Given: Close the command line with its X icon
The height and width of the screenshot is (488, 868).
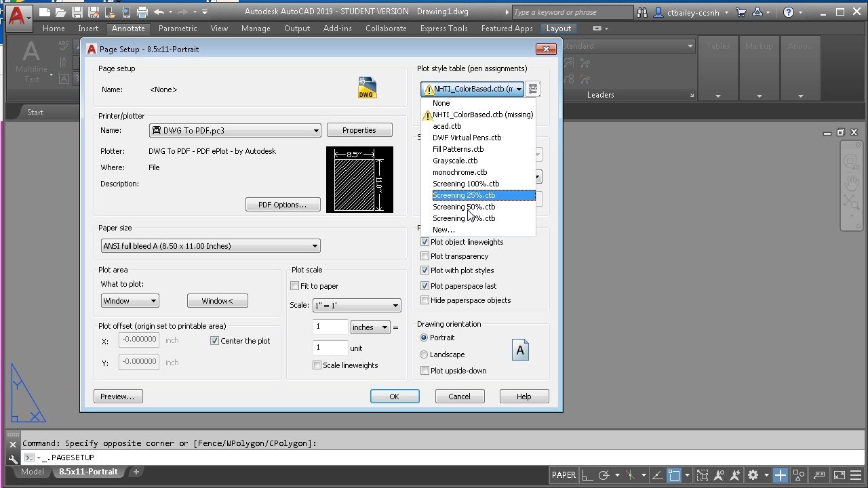Looking at the screenshot, I should pos(12,445).
